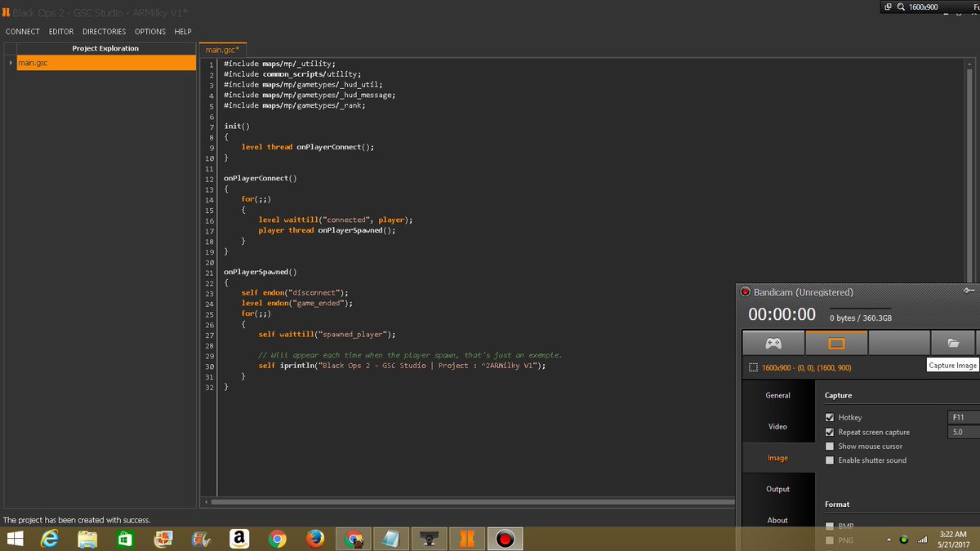Click dashed rectangle target selection icon
The width and height of the screenshot is (980, 551).
753,368
